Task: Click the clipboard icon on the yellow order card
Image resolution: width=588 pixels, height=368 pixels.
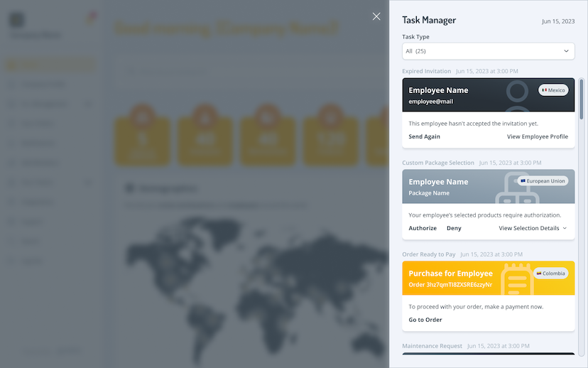Action: click(x=516, y=278)
